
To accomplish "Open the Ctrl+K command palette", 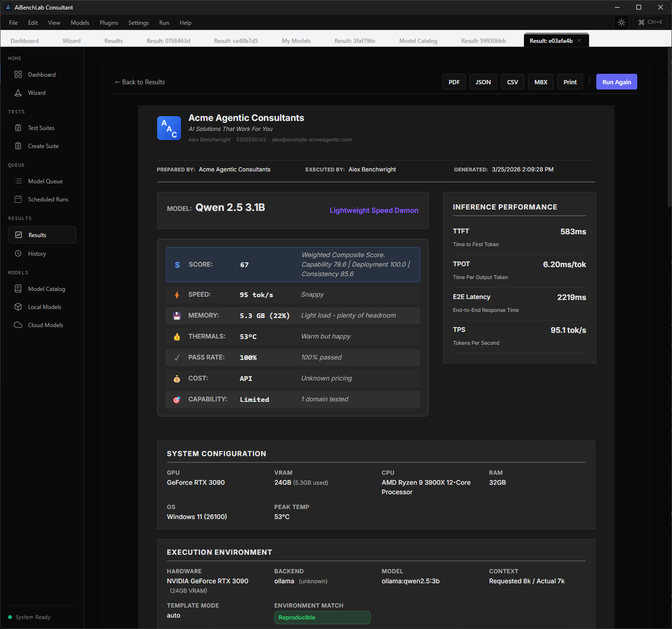I will click(650, 22).
